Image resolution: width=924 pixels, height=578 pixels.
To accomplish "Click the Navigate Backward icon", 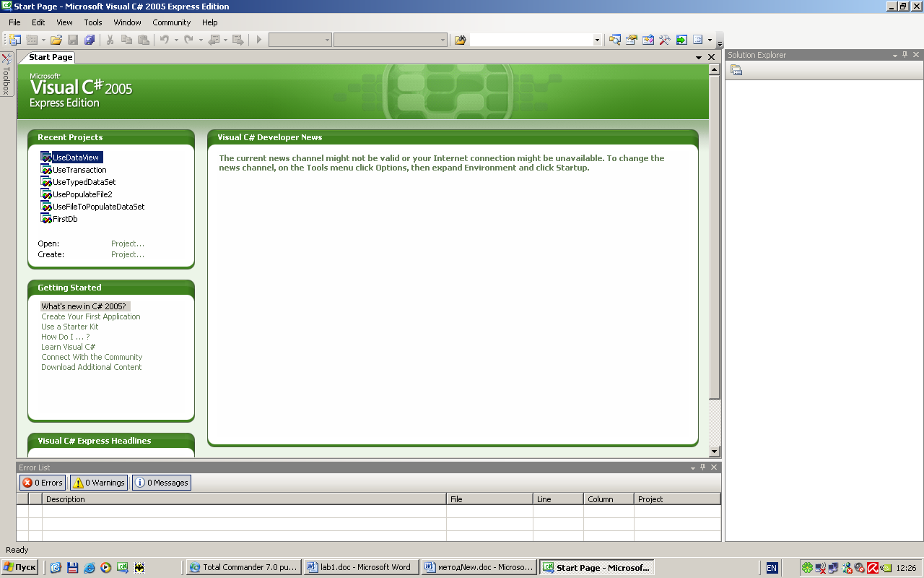I will 214,40.
